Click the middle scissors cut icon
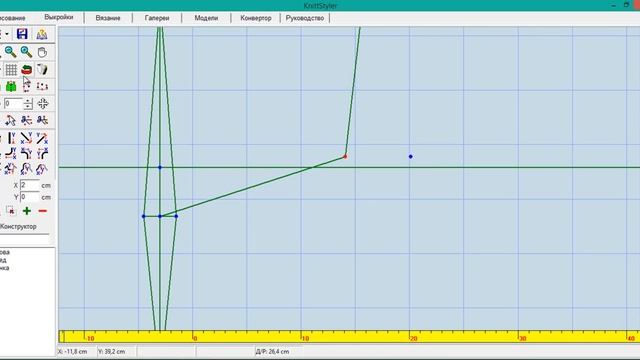 coord(27,120)
